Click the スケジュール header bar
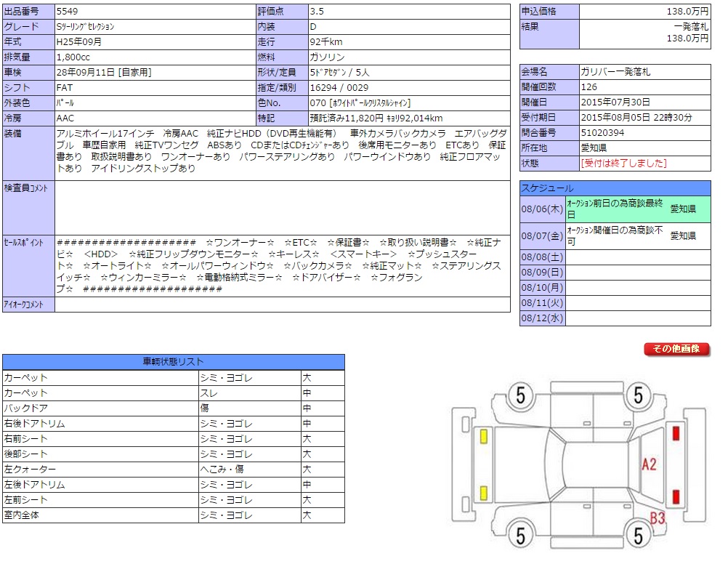The width and height of the screenshot is (728, 564). tap(615, 188)
